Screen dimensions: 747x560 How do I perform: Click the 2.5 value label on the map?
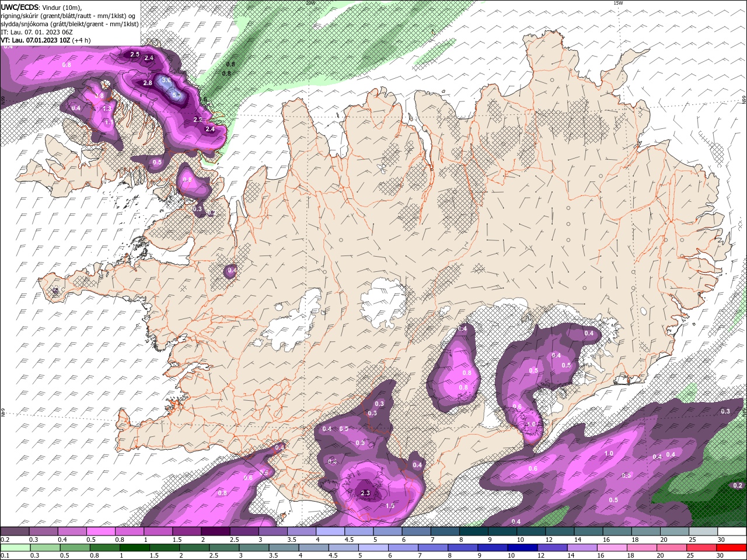coord(135,54)
